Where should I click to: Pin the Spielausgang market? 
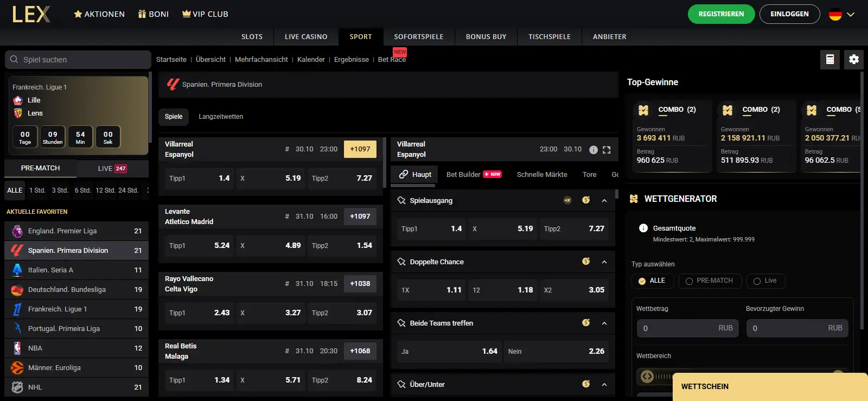401,200
